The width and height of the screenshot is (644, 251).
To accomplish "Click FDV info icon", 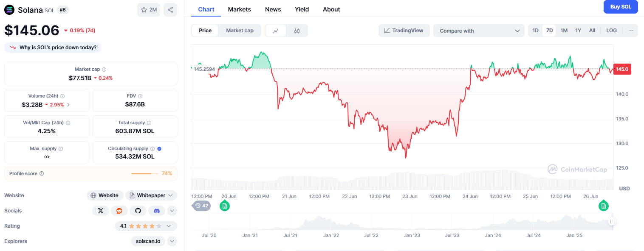I will [140, 96].
